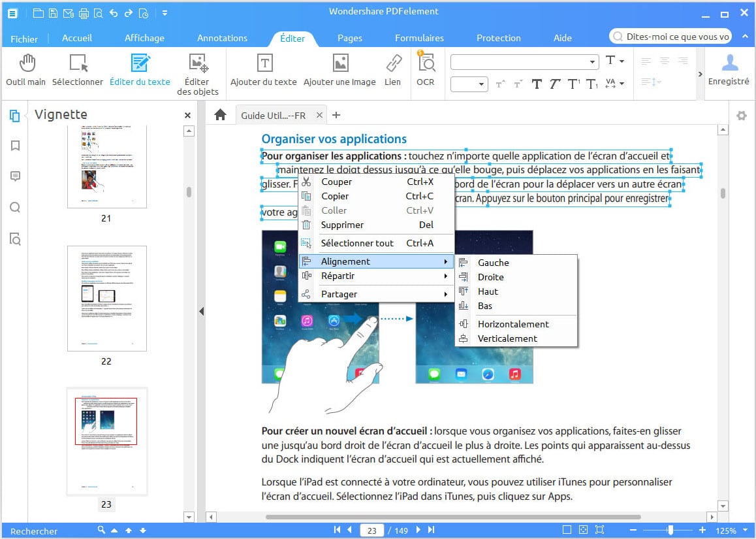Select the Outil main hand tool
756x539 pixels.
pyautogui.click(x=26, y=70)
